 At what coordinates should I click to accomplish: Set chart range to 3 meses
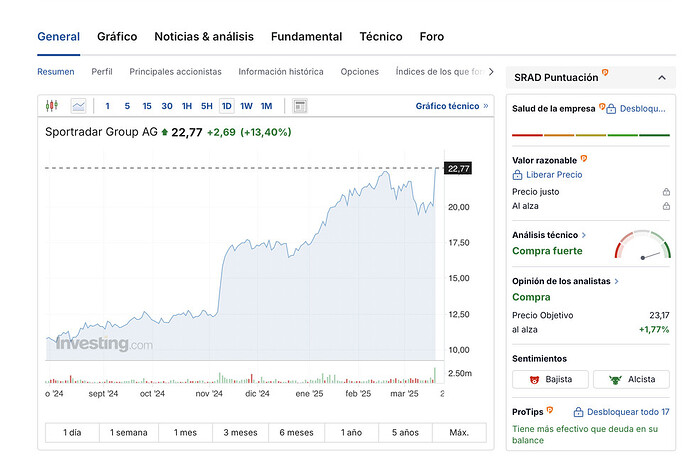tap(240, 433)
